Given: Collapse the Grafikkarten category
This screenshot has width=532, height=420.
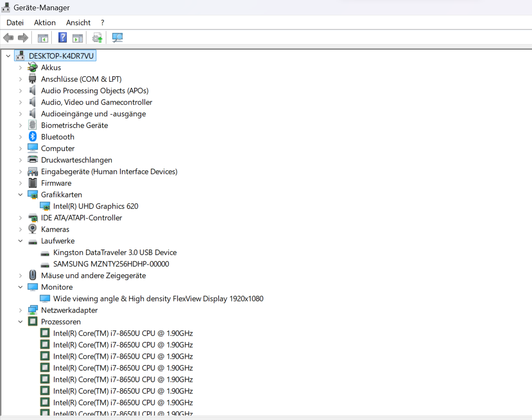Looking at the screenshot, I should click(20, 195).
